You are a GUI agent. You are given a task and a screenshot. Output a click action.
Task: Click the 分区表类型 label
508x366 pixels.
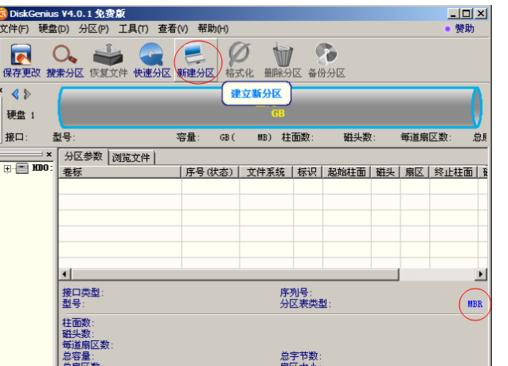(x=305, y=304)
